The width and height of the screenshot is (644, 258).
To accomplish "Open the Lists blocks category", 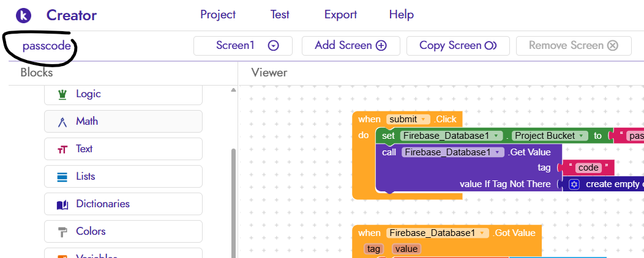I will click(123, 176).
